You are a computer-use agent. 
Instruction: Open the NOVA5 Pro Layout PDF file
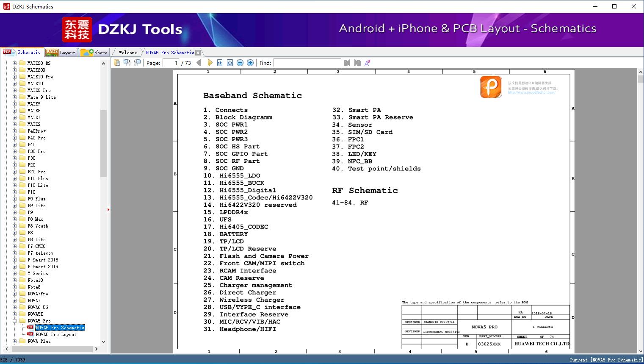point(56,334)
